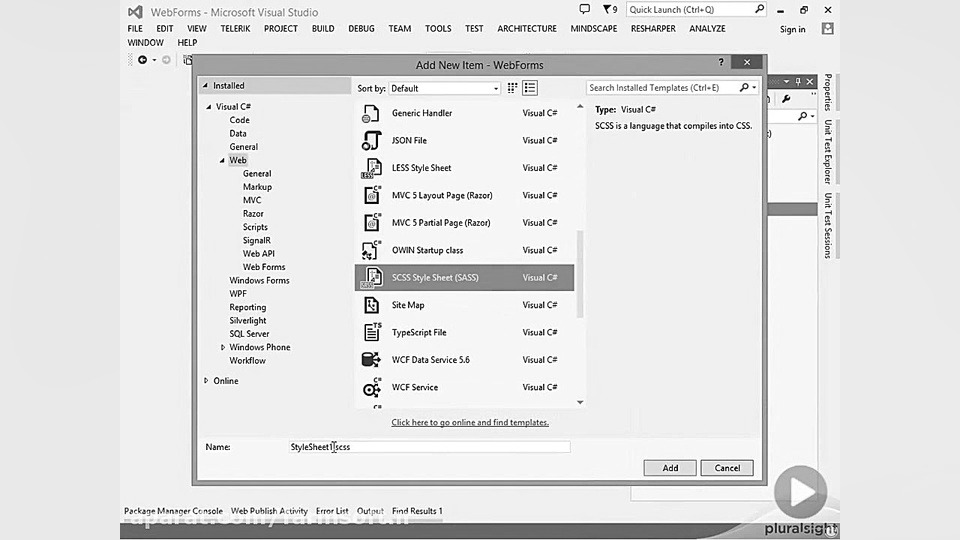This screenshot has width=960, height=540.
Task: Collapse the Installed templates section
Action: tap(205, 86)
